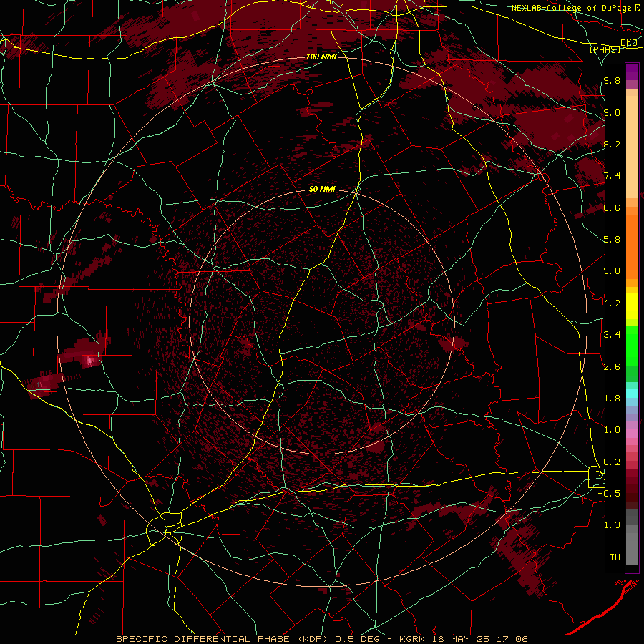Click the 5.0 color scale value

click(x=612, y=271)
